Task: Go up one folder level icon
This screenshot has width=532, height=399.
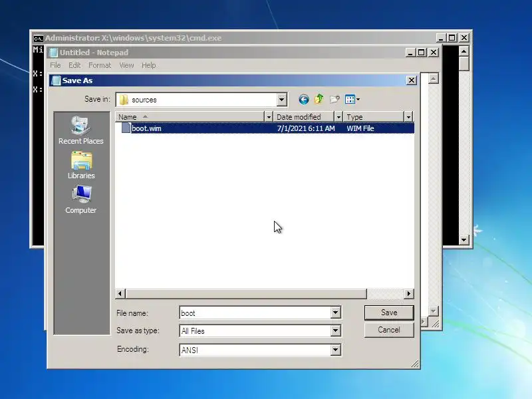Action: [x=319, y=99]
